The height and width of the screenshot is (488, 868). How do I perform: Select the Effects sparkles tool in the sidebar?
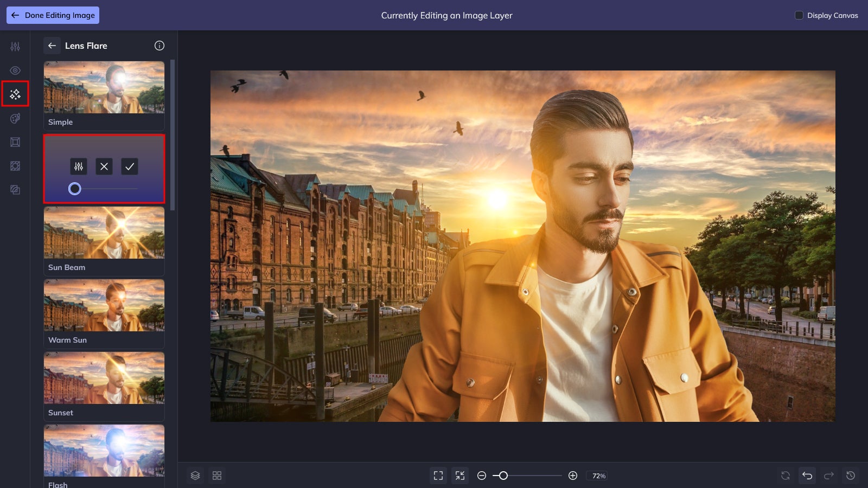pos(15,93)
